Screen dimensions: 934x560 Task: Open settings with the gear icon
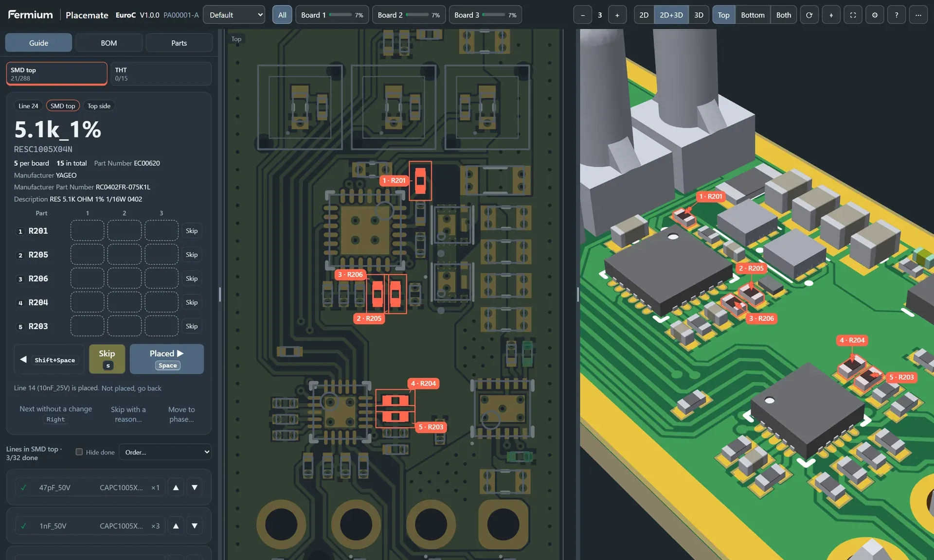point(875,15)
